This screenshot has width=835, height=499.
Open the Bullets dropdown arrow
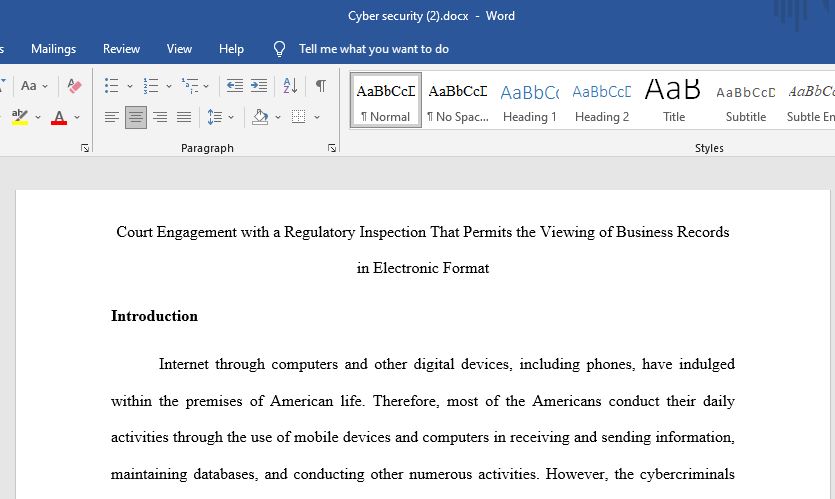click(129, 86)
